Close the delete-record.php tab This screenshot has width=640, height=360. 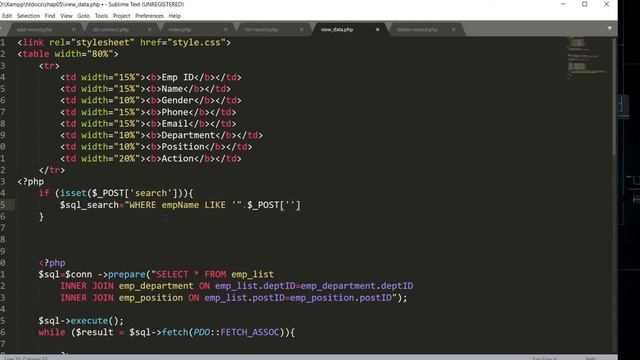453,29
